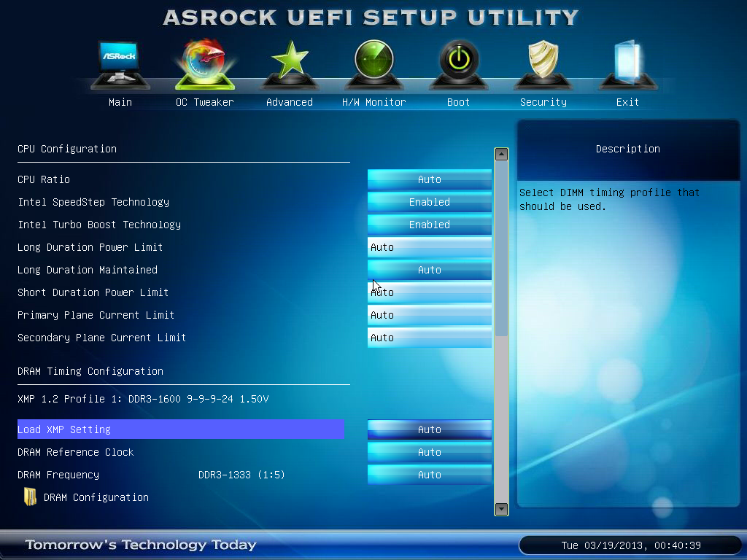
Task: Click the CPU Configuration section heading
Action: (66, 149)
